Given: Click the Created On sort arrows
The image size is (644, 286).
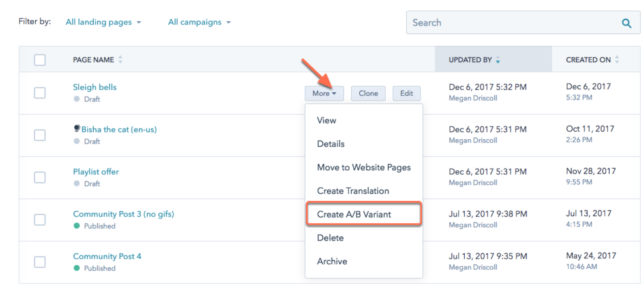Looking at the screenshot, I should tap(617, 59).
